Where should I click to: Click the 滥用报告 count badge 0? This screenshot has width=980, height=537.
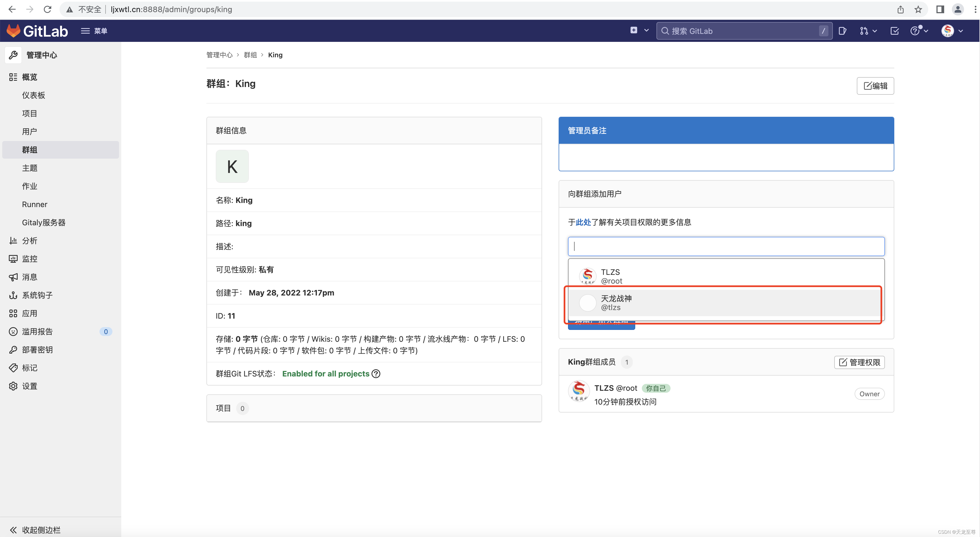click(106, 332)
